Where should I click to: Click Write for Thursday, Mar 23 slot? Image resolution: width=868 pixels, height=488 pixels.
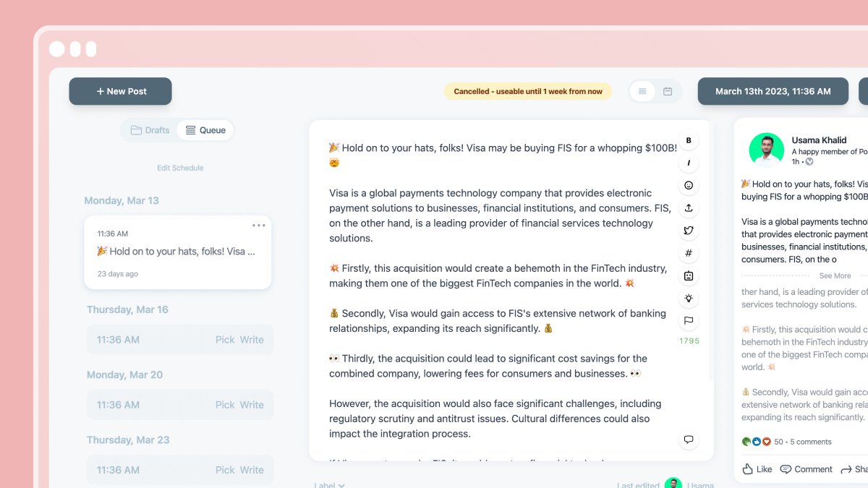pyautogui.click(x=252, y=470)
